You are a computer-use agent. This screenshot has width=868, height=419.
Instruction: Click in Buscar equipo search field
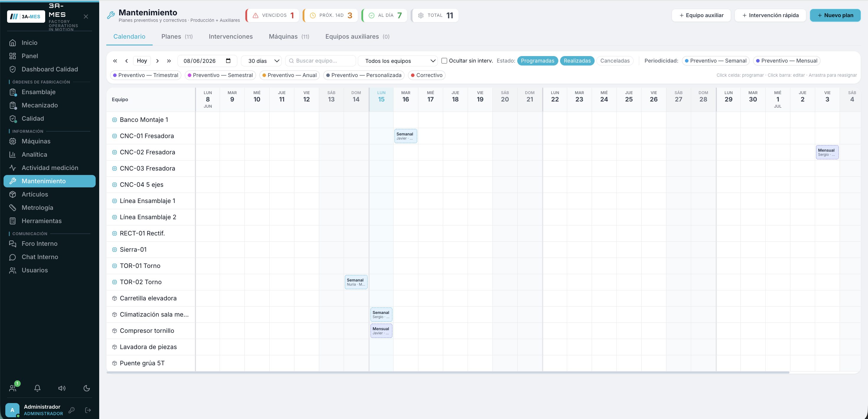coord(320,61)
